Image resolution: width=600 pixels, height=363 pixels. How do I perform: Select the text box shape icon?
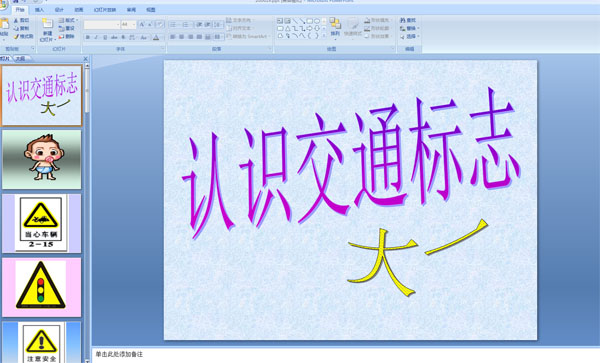pos(280,21)
